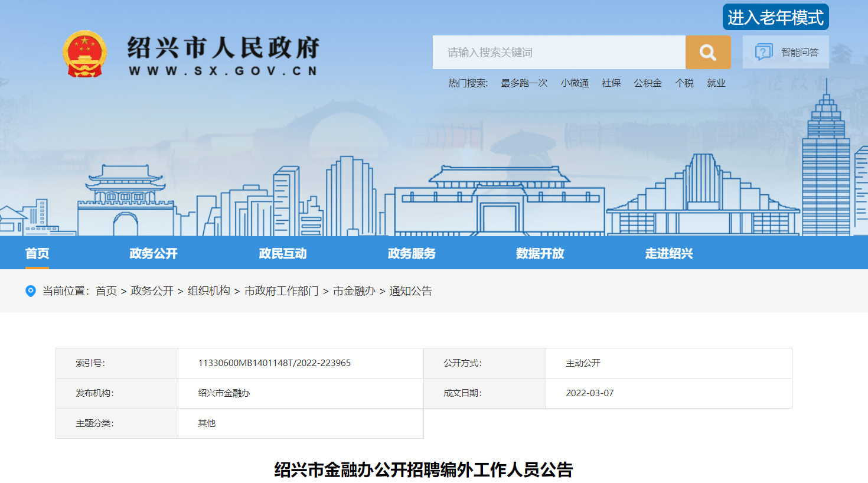Screen dimensions: 868x483
Task: Open the 走进绍兴 navigation menu
Action: [x=669, y=253]
